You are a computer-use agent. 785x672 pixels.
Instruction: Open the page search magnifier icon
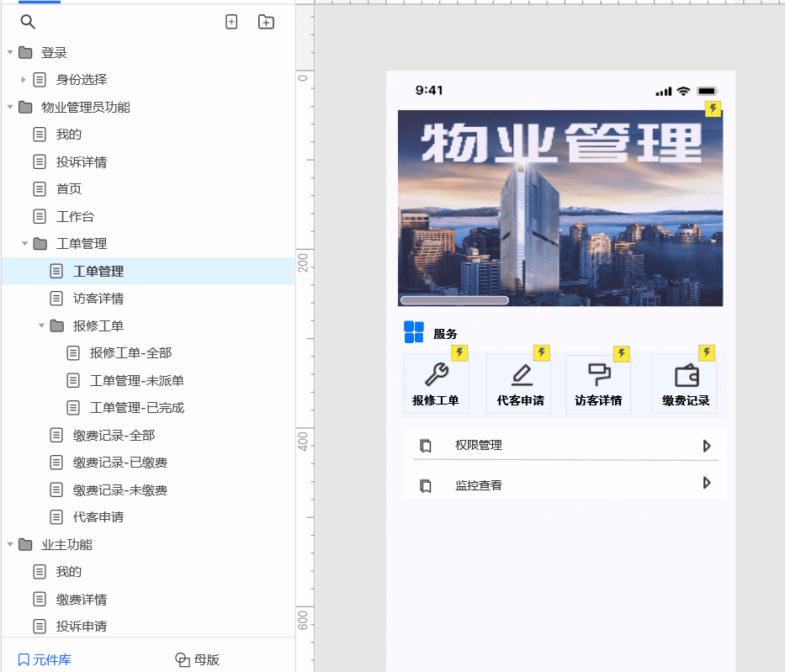(28, 22)
